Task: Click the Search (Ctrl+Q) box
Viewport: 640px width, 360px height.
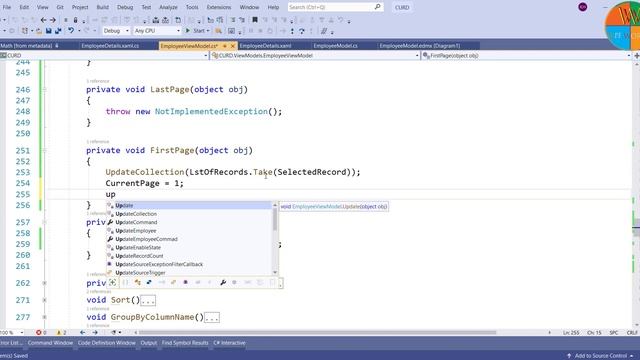Action: (336, 7)
